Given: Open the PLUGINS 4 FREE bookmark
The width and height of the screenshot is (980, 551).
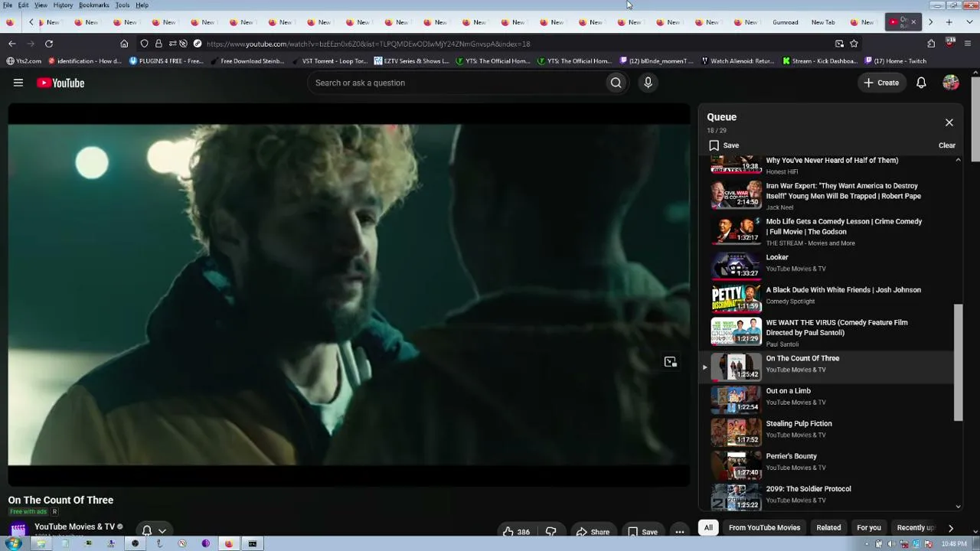Looking at the screenshot, I should point(166,61).
